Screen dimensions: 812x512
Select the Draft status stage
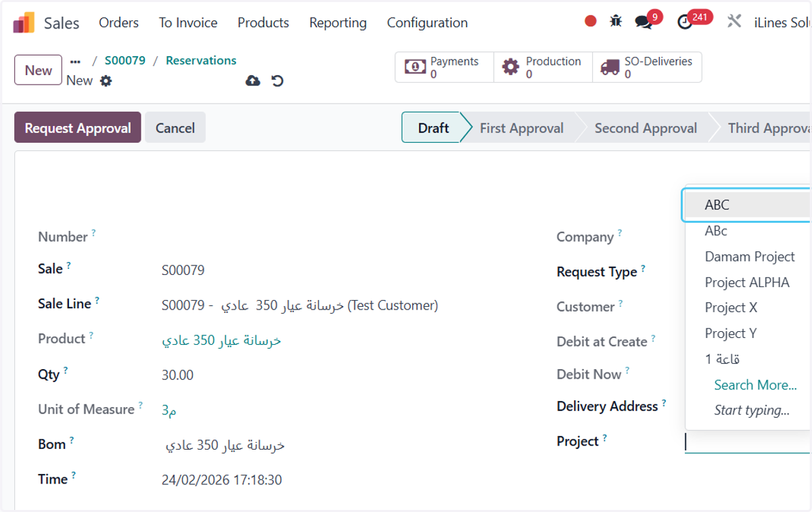click(x=433, y=128)
